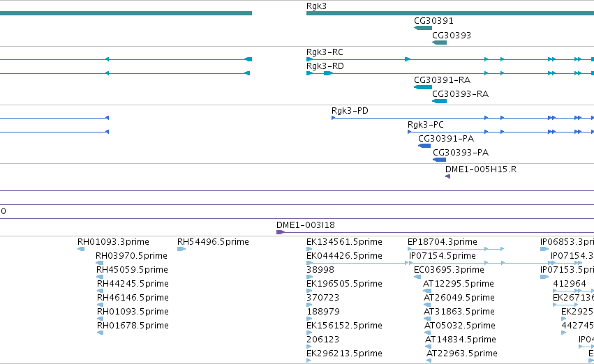Select the CG30393 gene arrow glyph
The height and width of the screenshot is (364, 594).
tap(440, 43)
